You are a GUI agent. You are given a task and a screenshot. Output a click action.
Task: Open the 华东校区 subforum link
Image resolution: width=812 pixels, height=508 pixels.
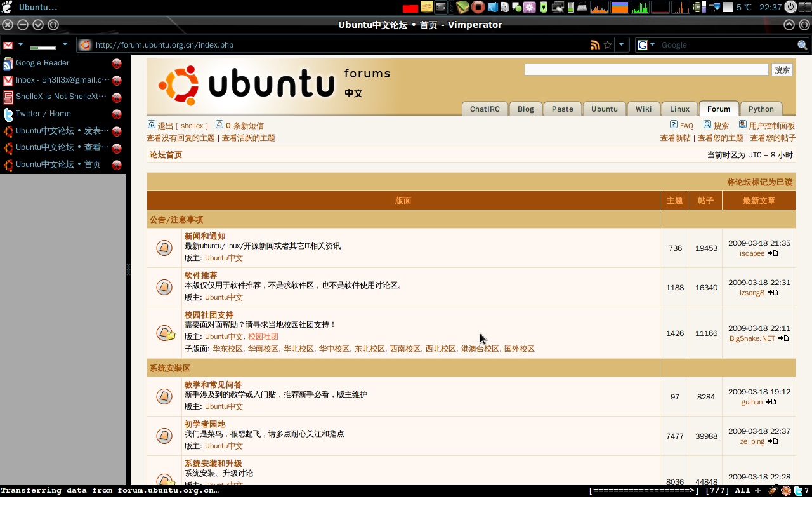[x=228, y=349]
